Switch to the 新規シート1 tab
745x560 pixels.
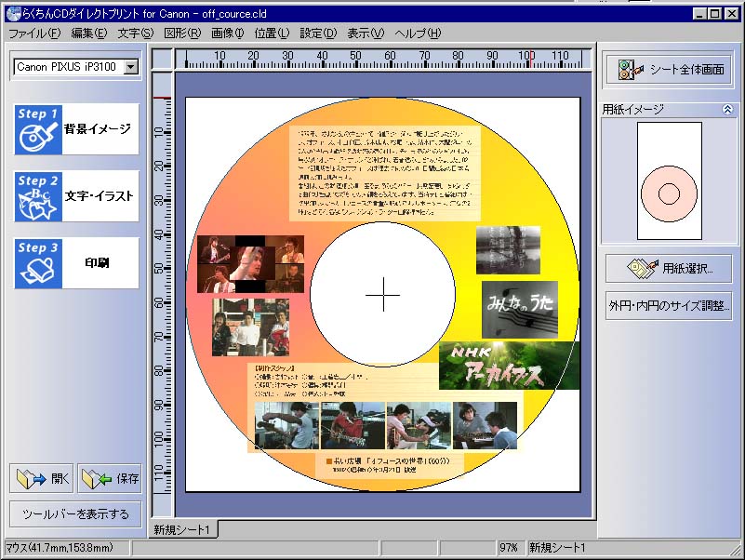(183, 529)
